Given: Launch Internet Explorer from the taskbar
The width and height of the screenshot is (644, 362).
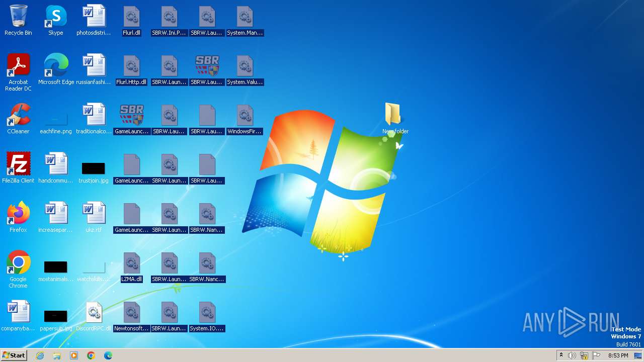Looking at the screenshot, I should click(40, 355).
